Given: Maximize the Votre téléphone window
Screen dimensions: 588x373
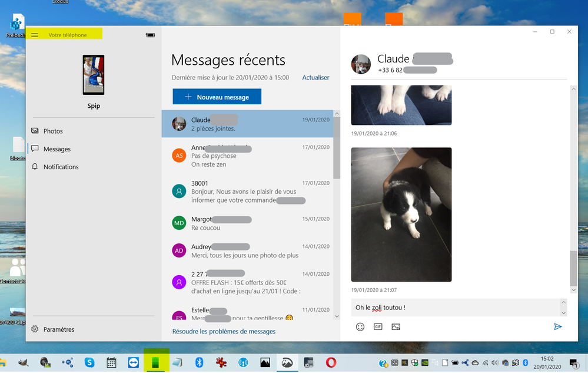Looking at the screenshot, I should click(552, 31).
